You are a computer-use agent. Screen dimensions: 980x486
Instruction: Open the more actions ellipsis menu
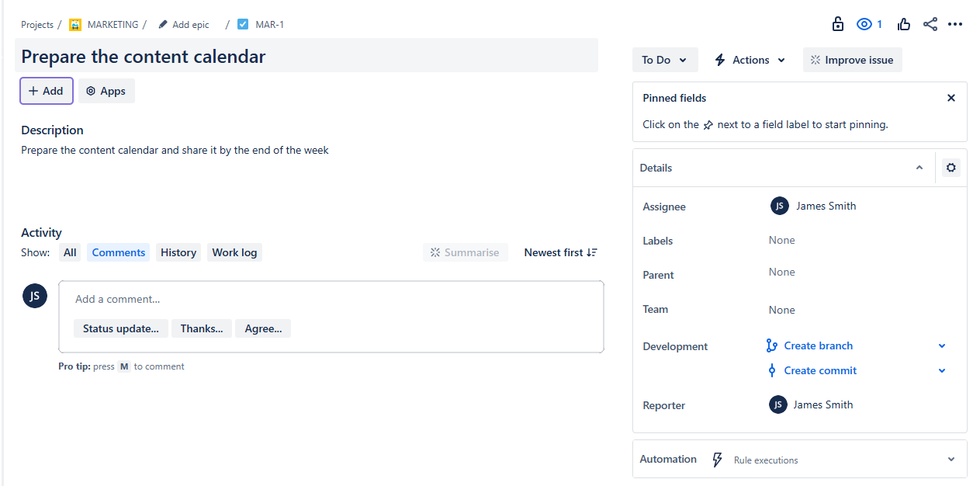coord(955,24)
